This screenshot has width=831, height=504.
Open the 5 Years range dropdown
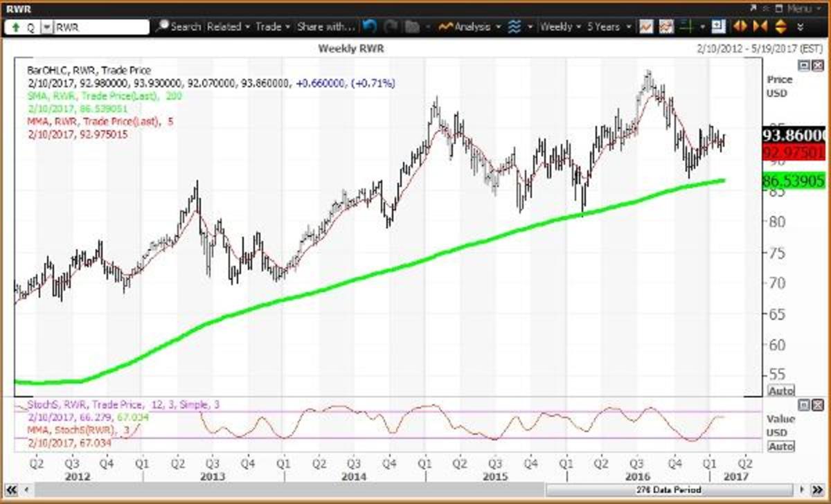(609, 26)
